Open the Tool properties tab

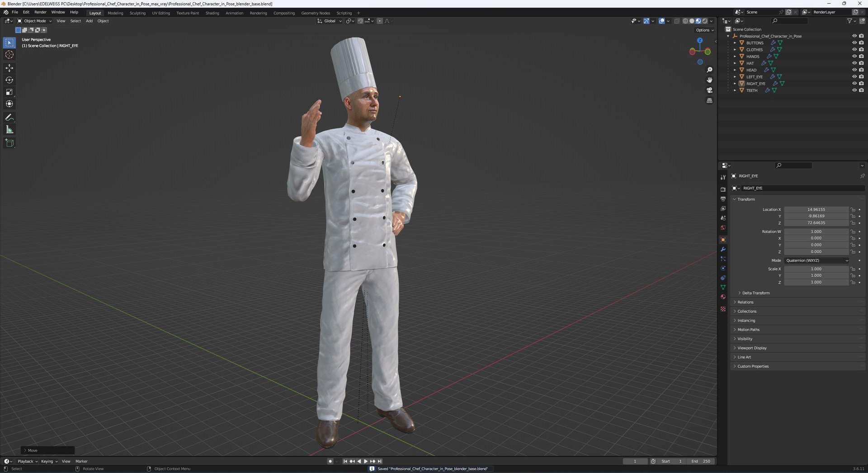tap(723, 177)
